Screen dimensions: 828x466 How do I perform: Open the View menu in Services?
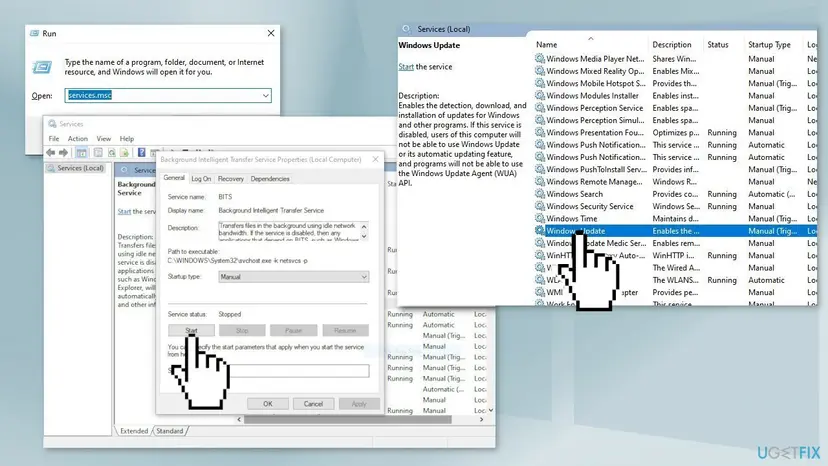pyautogui.click(x=104, y=138)
